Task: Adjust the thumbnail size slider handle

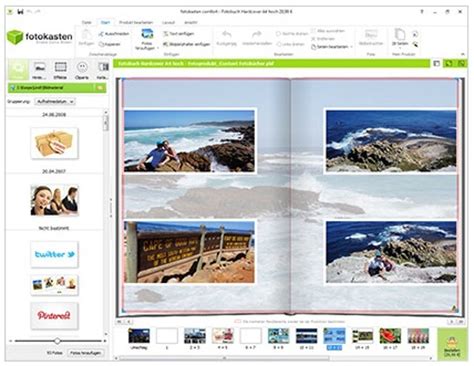Action: 57,341
